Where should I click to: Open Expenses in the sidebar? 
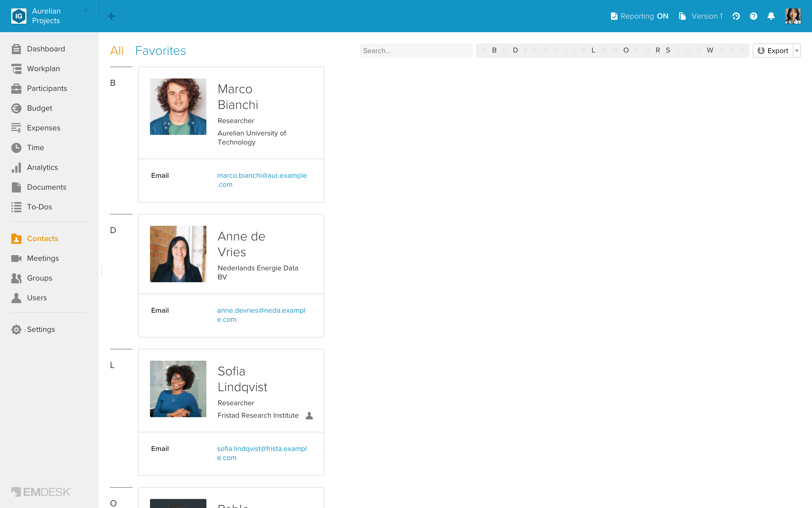pos(44,128)
